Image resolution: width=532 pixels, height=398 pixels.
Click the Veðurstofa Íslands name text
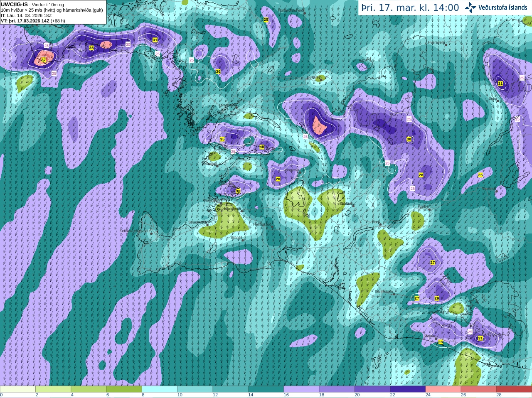coord(502,7)
